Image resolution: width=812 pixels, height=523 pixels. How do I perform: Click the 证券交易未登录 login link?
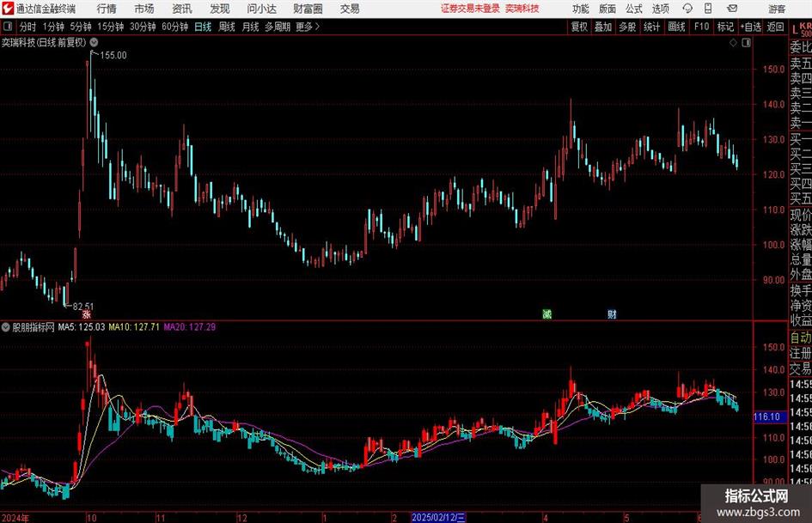pyautogui.click(x=470, y=9)
